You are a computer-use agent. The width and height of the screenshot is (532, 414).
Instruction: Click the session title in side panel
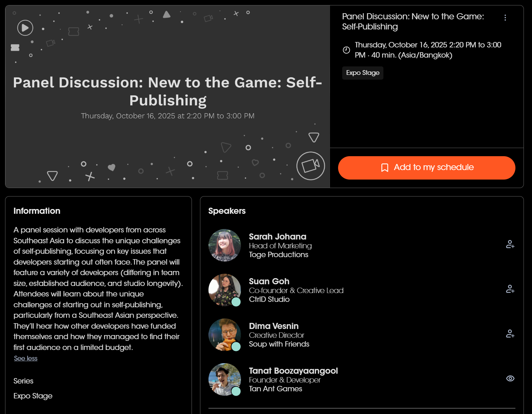(x=413, y=21)
